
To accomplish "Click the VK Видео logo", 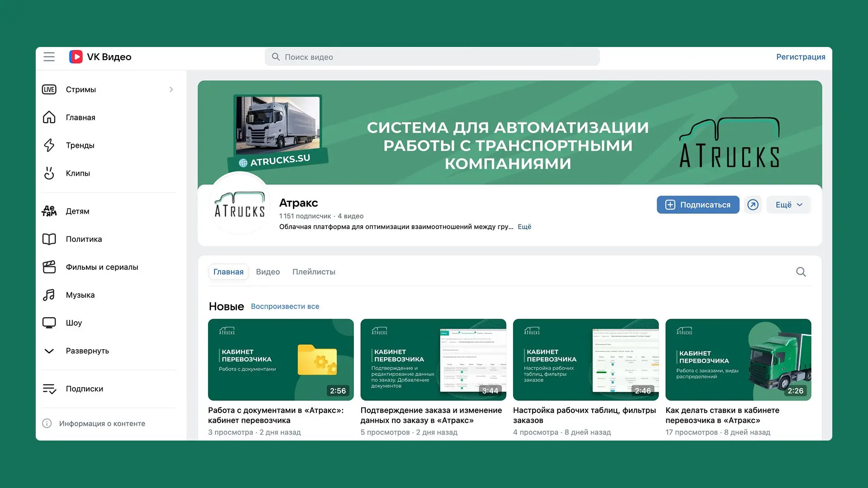I will [x=100, y=57].
